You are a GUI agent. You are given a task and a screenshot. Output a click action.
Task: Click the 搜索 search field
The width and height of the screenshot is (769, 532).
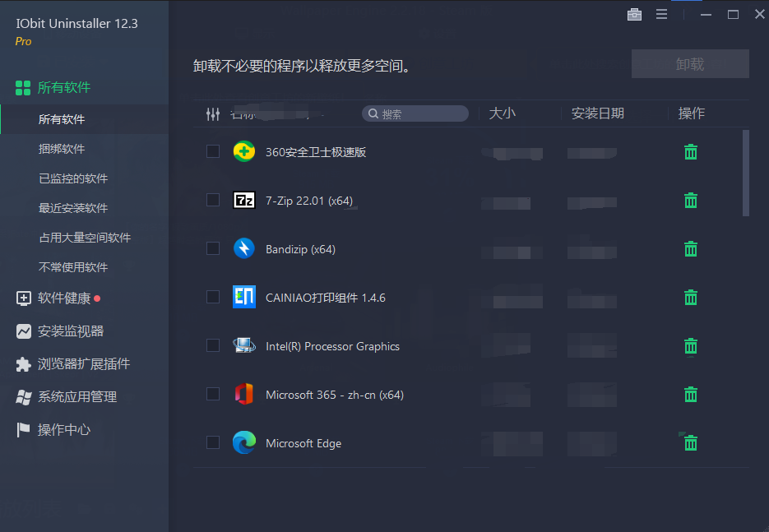pos(415,113)
